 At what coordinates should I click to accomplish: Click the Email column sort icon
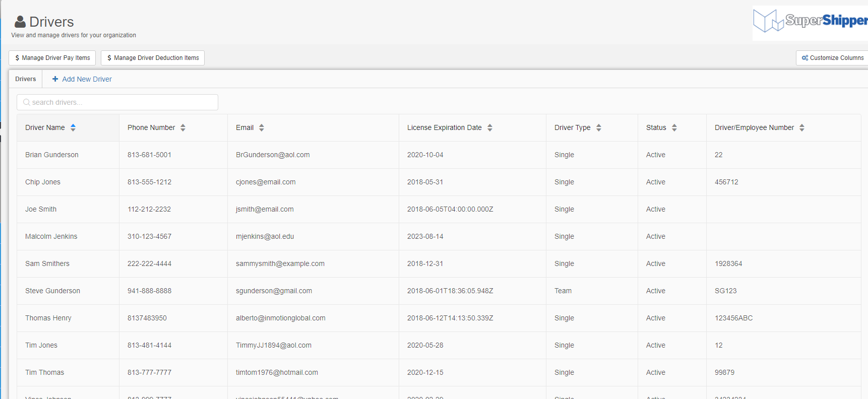pos(262,127)
